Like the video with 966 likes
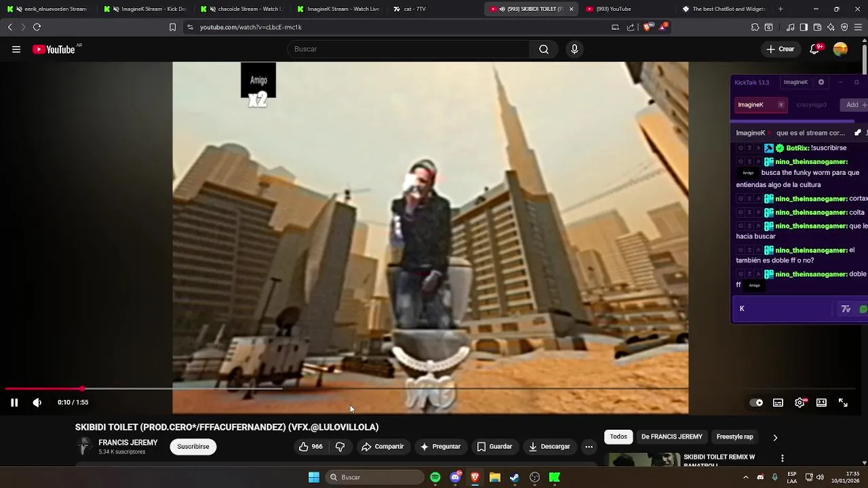Viewport: 868px width, 488px height. [311, 447]
